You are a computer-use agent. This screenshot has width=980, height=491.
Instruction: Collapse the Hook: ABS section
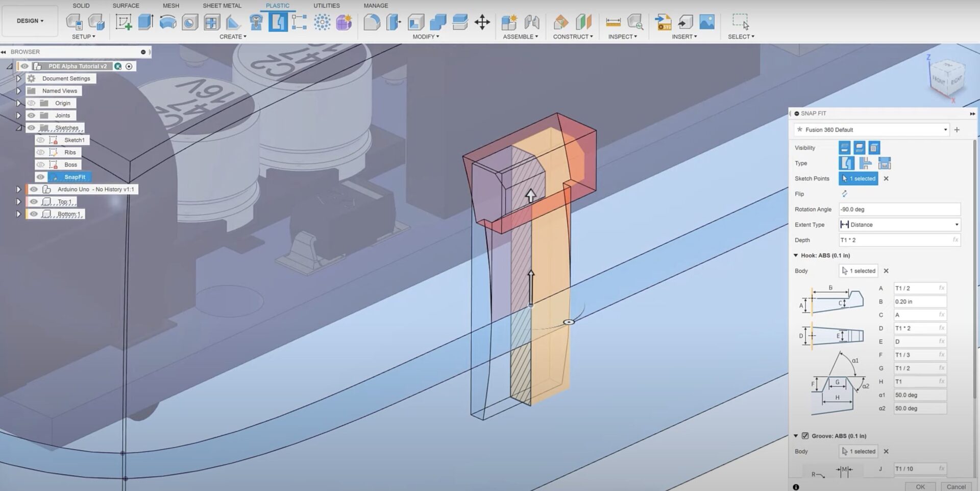point(796,255)
